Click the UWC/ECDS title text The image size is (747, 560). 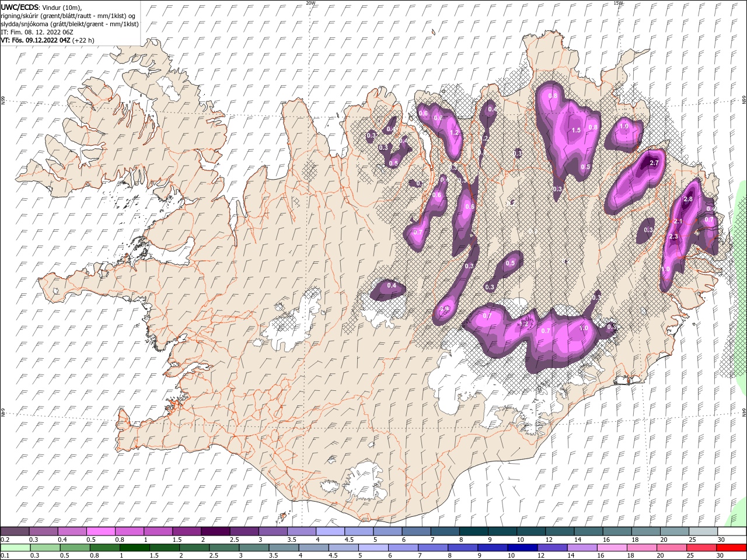coord(20,6)
